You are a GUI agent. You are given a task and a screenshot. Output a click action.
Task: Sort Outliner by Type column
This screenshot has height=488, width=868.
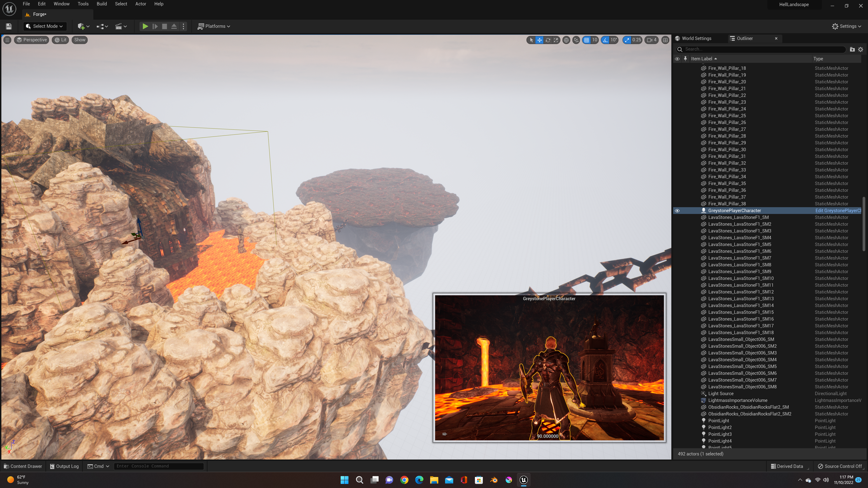(837, 59)
